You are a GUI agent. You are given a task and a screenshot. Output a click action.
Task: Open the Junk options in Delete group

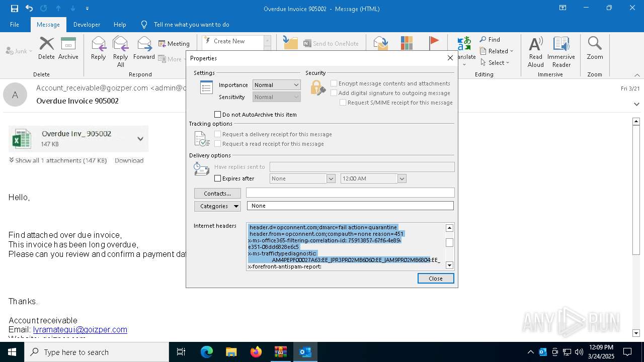[x=19, y=51]
